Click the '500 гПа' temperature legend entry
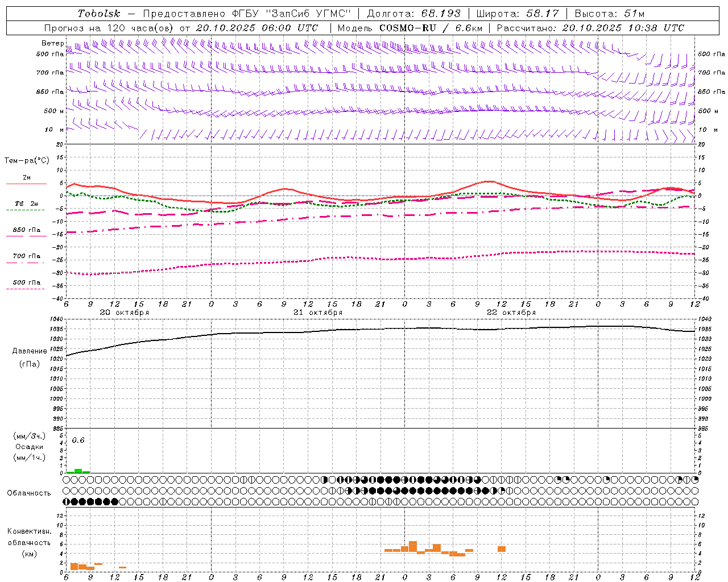This screenshot has height=582, width=728. pos(27,282)
